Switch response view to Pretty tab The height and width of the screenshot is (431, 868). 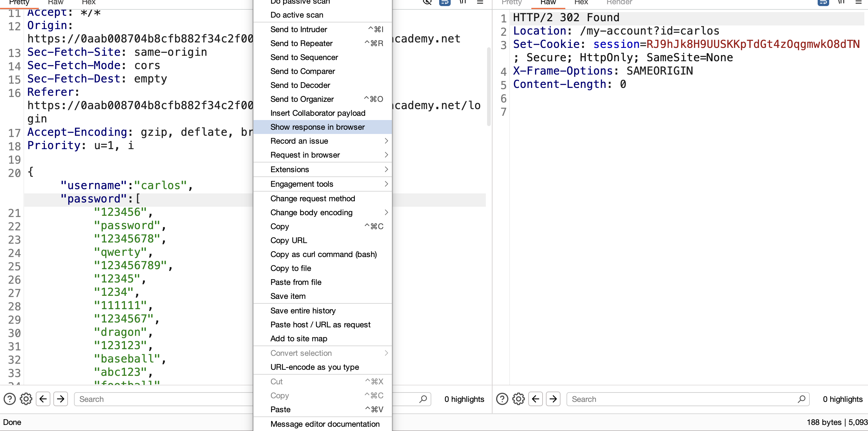(512, 3)
